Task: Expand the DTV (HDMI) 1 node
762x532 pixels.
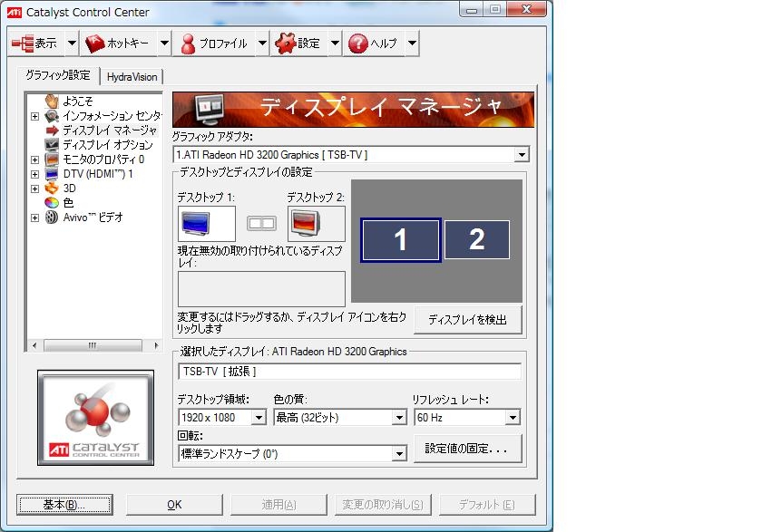Action: pyautogui.click(x=34, y=174)
